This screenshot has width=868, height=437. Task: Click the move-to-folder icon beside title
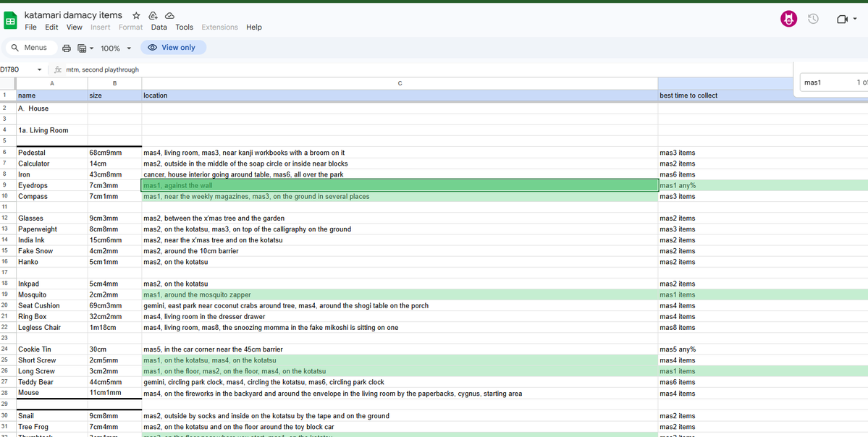(153, 15)
